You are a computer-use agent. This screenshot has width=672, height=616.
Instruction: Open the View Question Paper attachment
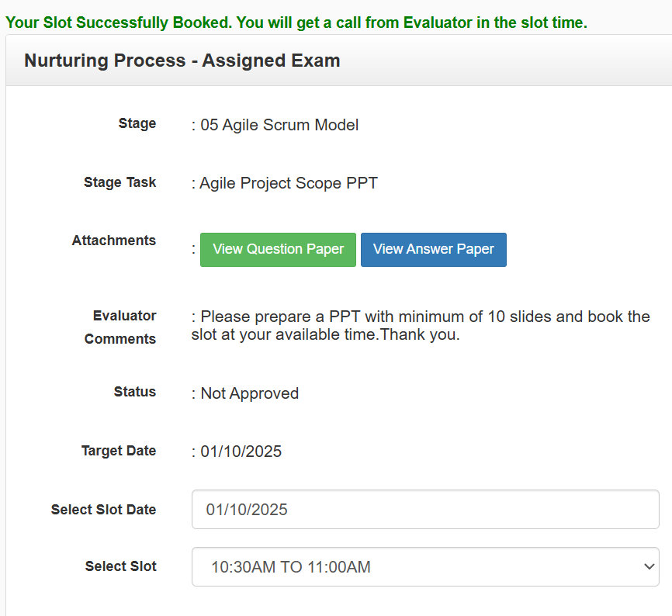click(278, 249)
